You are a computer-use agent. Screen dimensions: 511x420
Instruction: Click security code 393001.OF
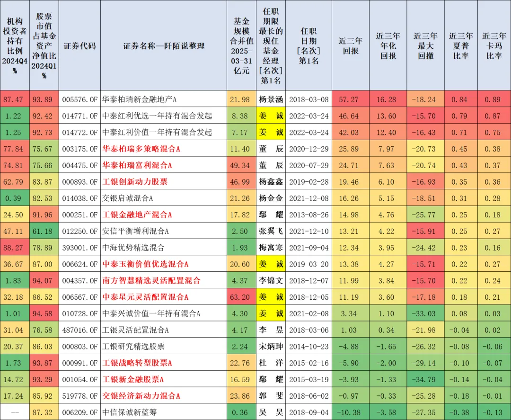(x=80, y=248)
